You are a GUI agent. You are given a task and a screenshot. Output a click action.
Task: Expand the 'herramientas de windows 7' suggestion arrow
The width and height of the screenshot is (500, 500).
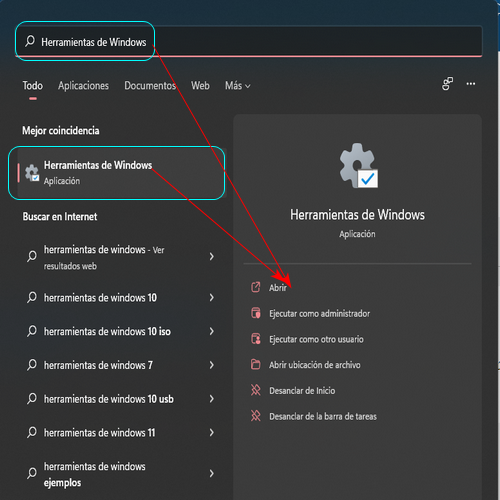[212, 365]
